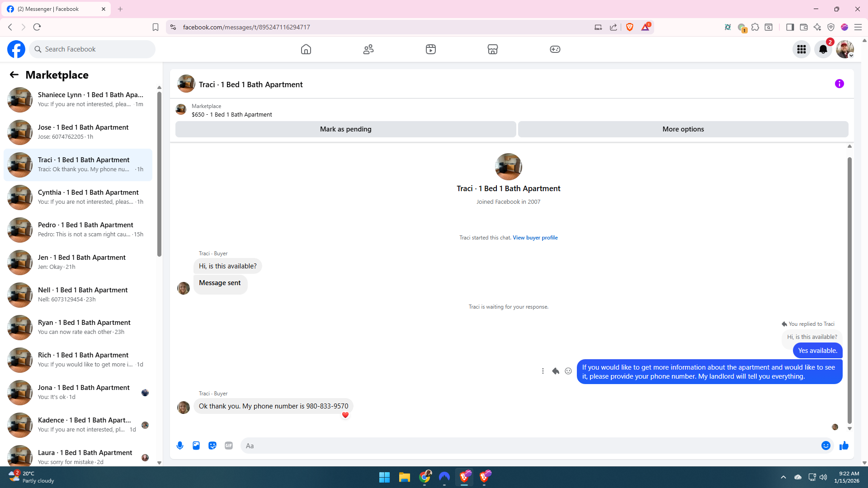Viewport: 868px width, 488px height.
Task: Focus the Aa message input field
Action: pos(529,446)
